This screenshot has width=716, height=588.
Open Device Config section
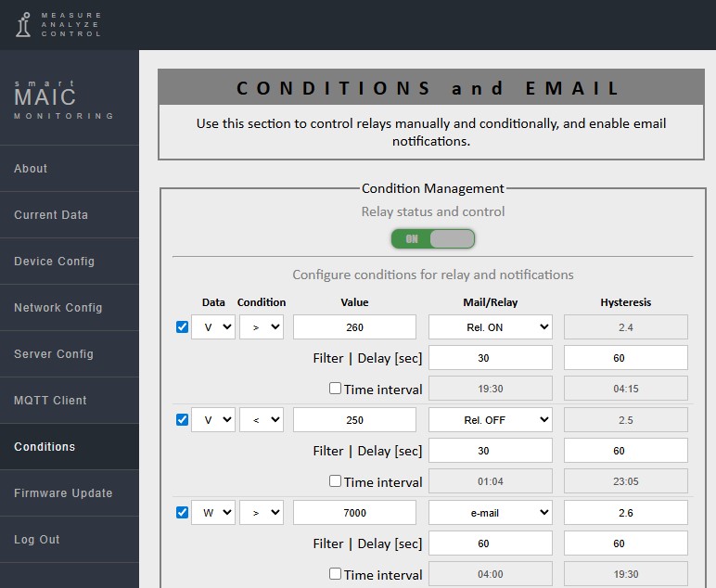pos(70,262)
